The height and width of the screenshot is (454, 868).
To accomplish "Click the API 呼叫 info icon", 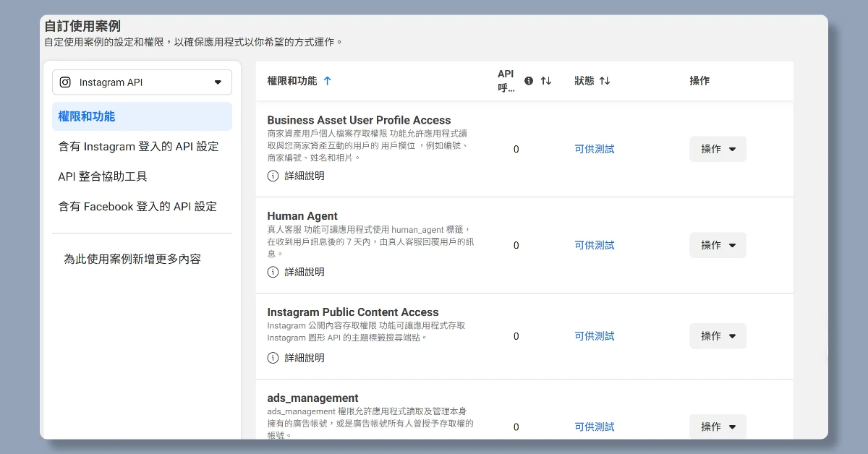I will [529, 81].
